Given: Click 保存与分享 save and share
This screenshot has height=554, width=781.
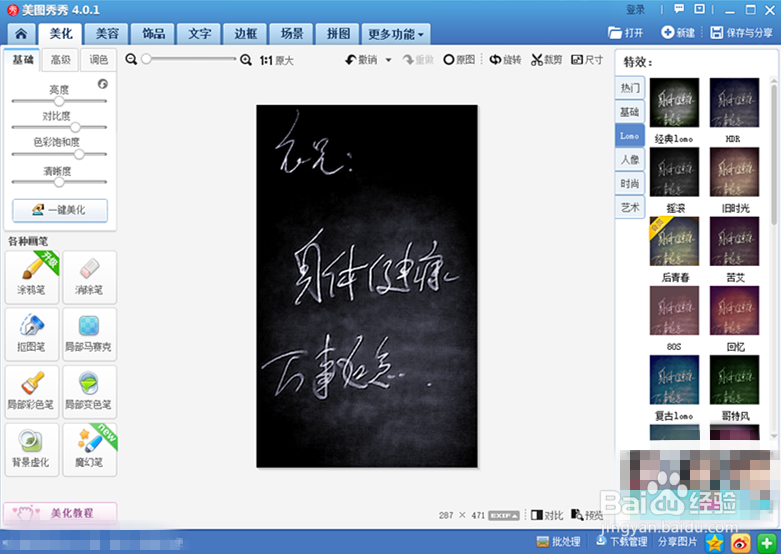Looking at the screenshot, I should 742,33.
